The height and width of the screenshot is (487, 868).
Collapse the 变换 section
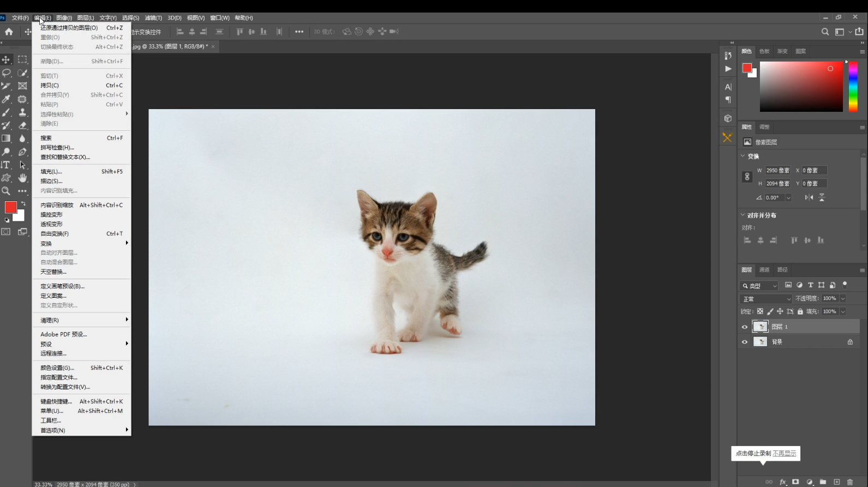743,156
